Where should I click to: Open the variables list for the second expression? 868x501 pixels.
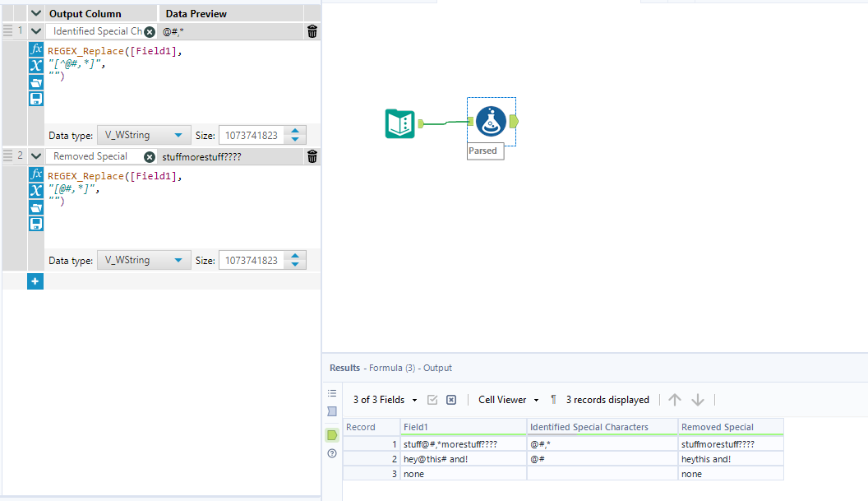point(36,190)
